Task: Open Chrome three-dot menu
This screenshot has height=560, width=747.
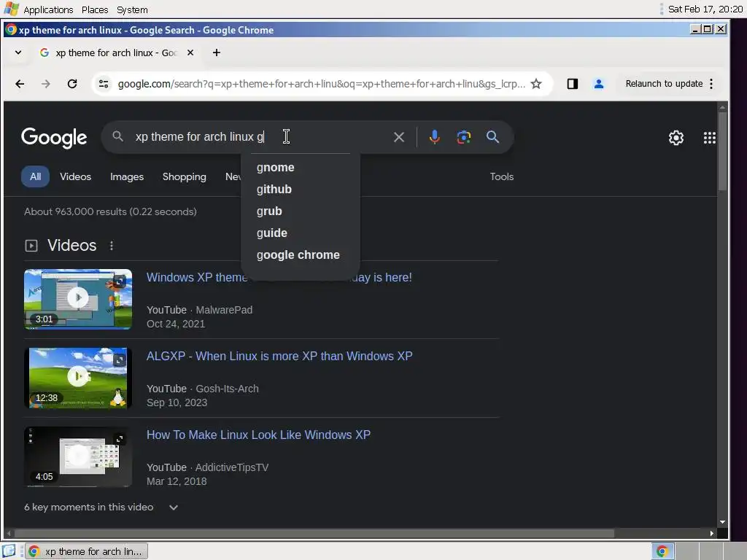Action: (x=711, y=84)
